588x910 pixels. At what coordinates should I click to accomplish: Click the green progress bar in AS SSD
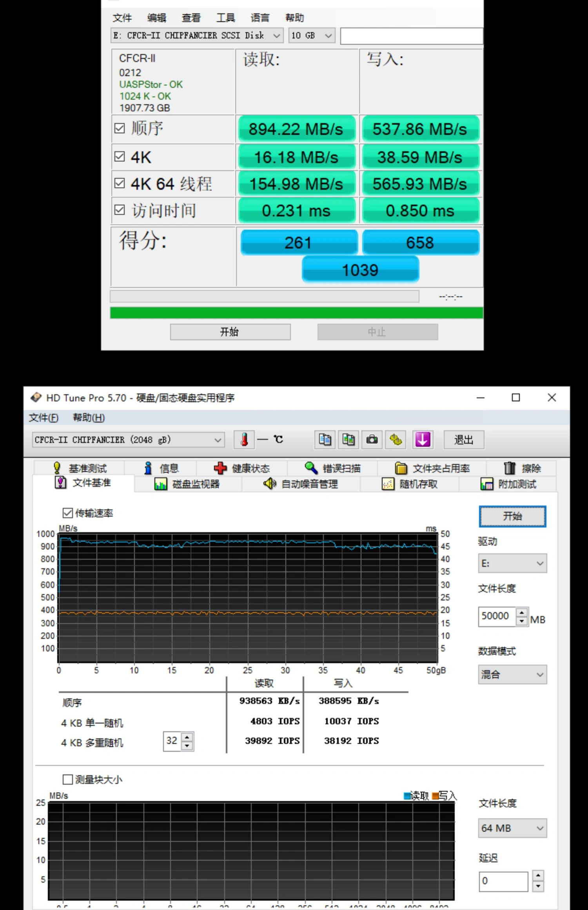coord(296,313)
